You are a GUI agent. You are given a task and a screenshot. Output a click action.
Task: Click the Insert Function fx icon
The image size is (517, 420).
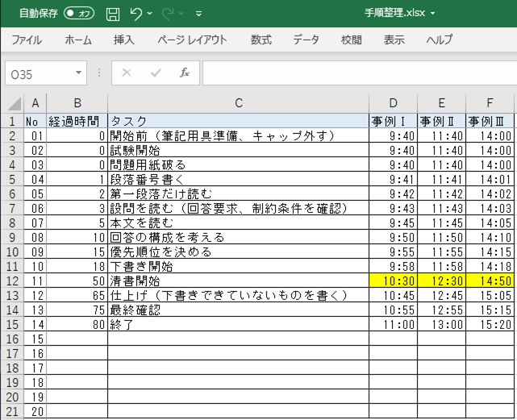(x=184, y=73)
